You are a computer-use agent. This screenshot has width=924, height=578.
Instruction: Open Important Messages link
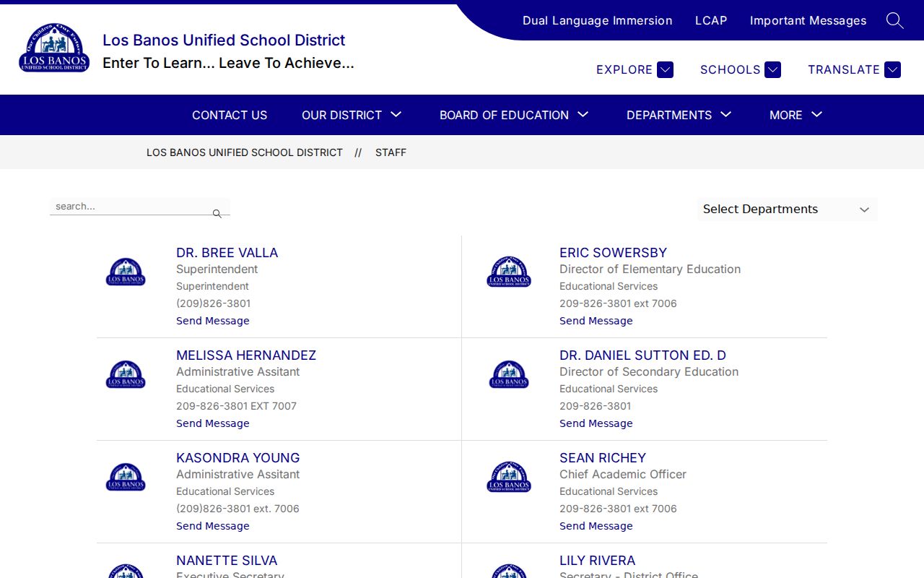click(x=808, y=20)
